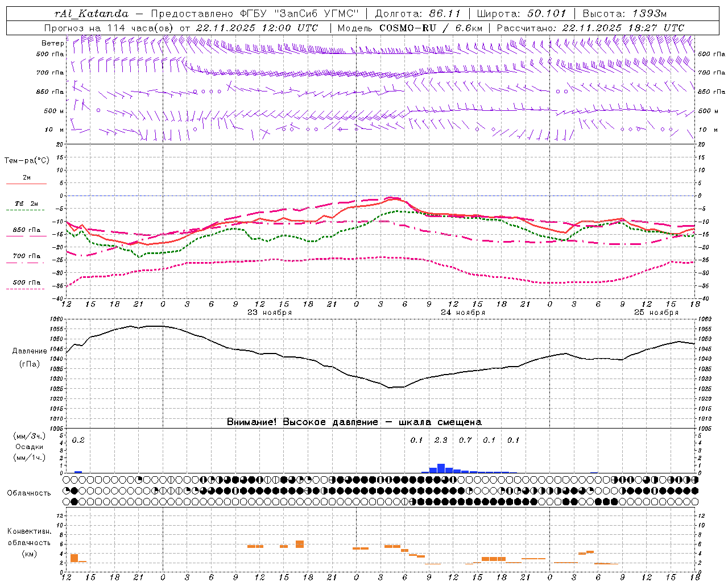Image resolution: width=728 pixels, height=582 pixels.
Task: Click the station name rAi_Katanda
Action: 91,14
